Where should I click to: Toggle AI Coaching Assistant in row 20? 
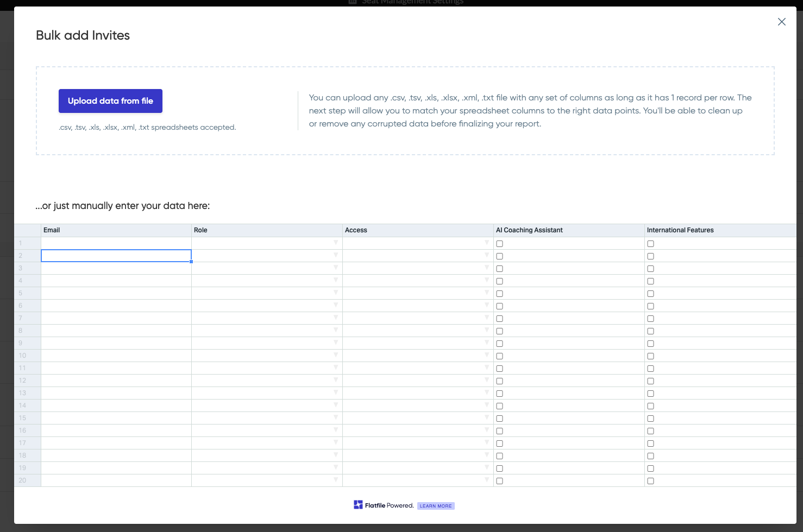coord(499,481)
